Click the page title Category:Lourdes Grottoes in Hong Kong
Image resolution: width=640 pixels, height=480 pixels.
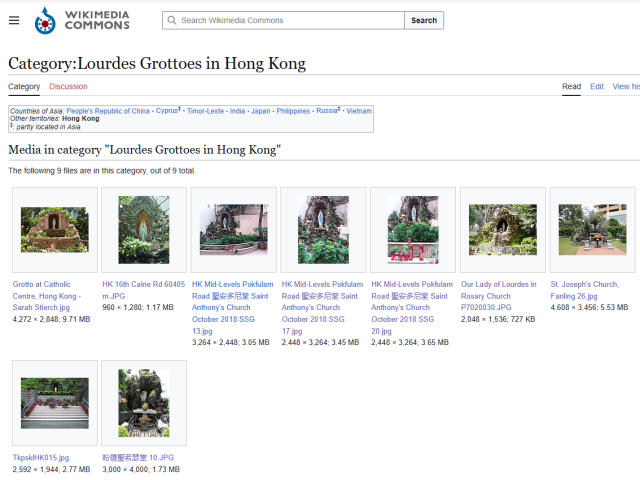point(157,63)
